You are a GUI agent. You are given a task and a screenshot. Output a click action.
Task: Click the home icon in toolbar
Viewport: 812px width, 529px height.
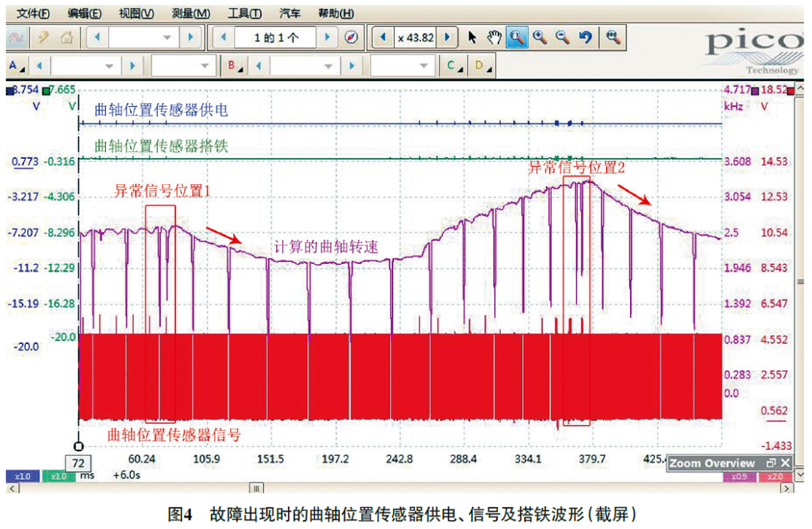click(x=66, y=38)
